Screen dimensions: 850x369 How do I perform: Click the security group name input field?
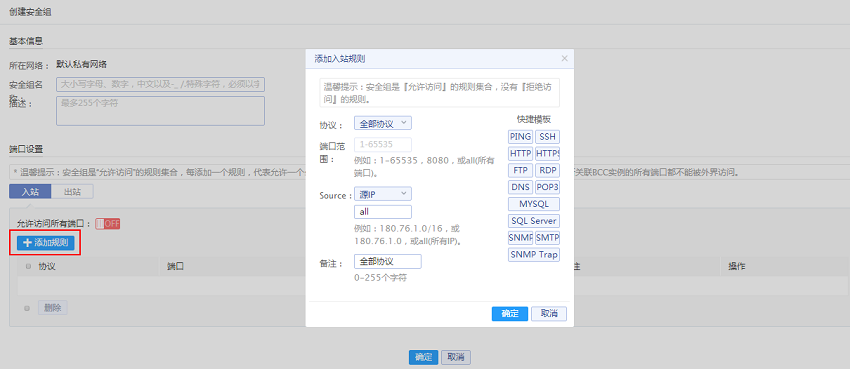click(x=160, y=85)
